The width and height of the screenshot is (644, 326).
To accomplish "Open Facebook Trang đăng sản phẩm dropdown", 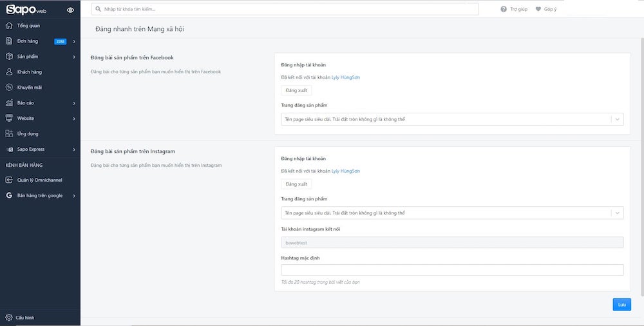I will click(617, 119).
